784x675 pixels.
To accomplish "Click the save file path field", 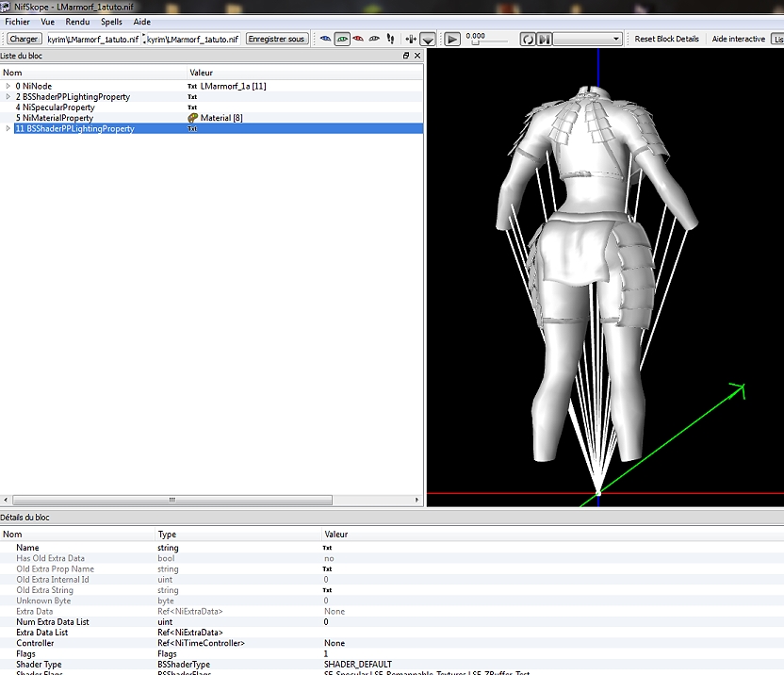I will 193,39.
